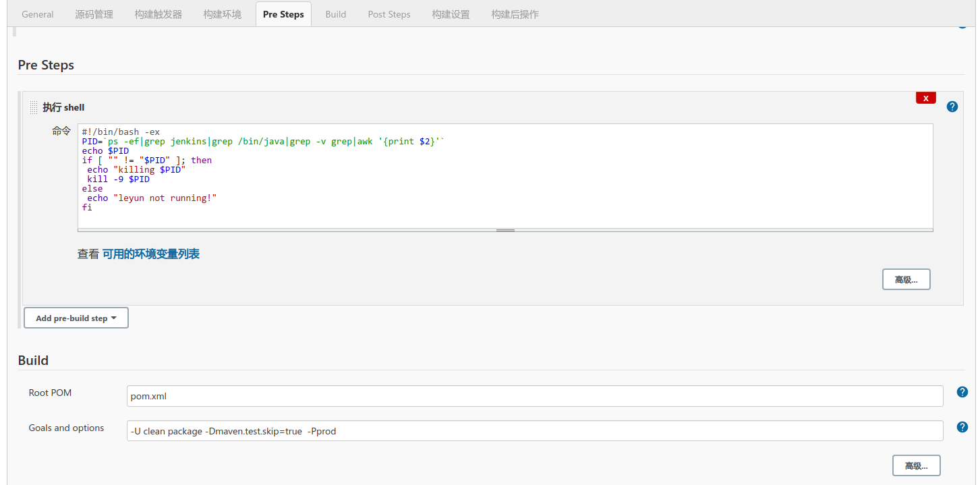Open the 源码管理 tab

(94, 14)
